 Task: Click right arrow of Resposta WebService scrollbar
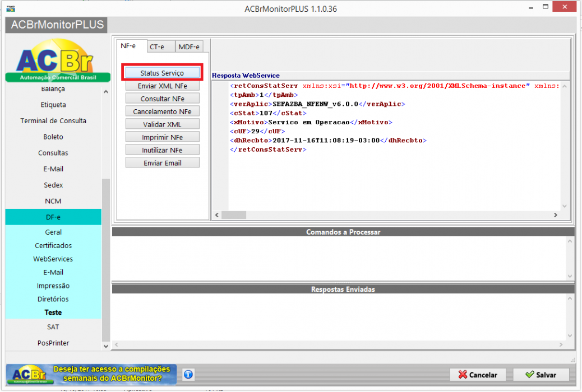[x=555, y=215]
